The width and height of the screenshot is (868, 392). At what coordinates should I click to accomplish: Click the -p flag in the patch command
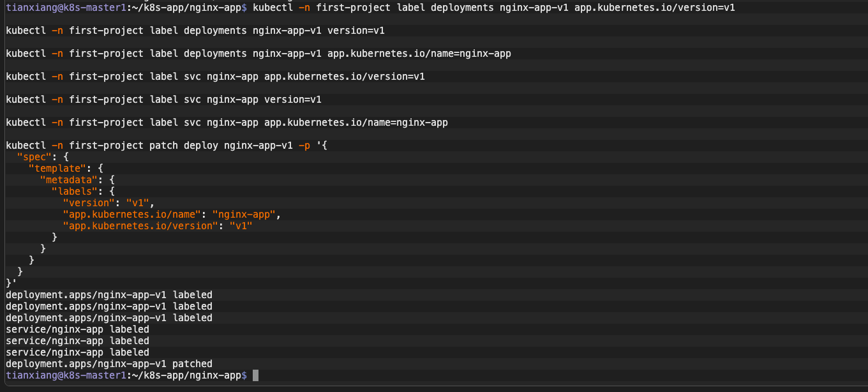304,146
